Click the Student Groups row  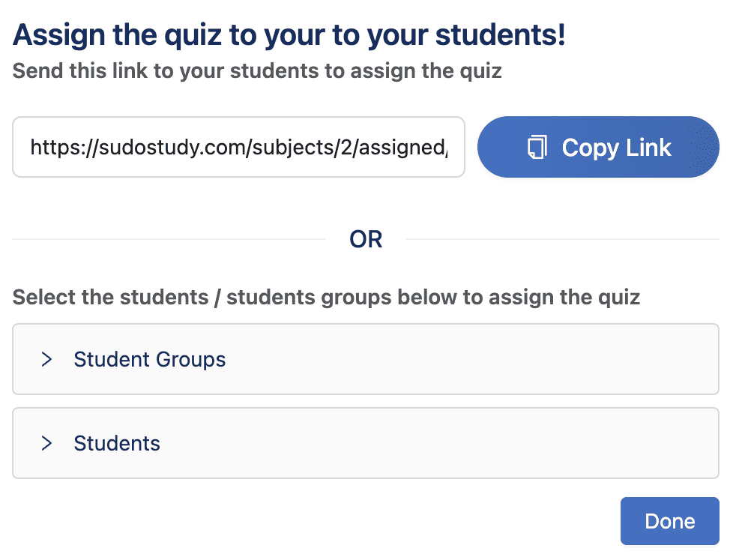pos(366,359)
